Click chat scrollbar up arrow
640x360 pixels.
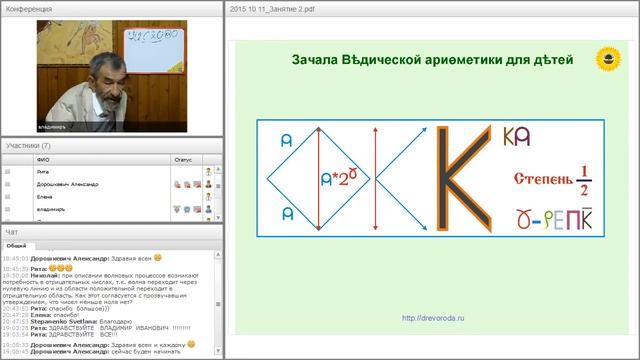pyautogui.click(x=218, y=255)
